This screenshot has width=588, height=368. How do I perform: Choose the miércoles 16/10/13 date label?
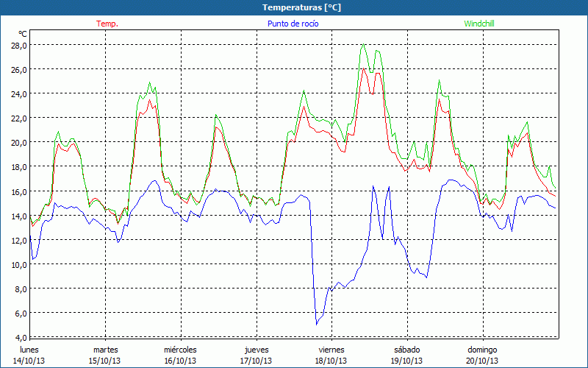(x=180, y=355)
